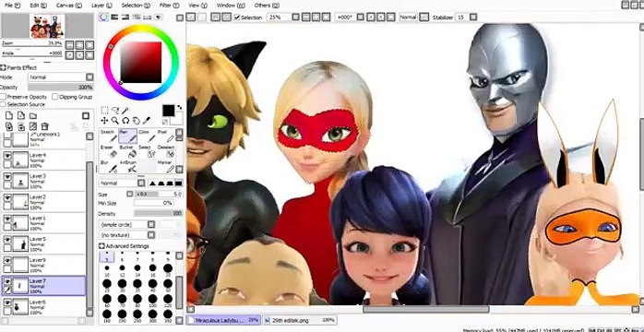Collapse the Advanced Settings section
Viewport: 644px width, 332px height.
(101, 246)
